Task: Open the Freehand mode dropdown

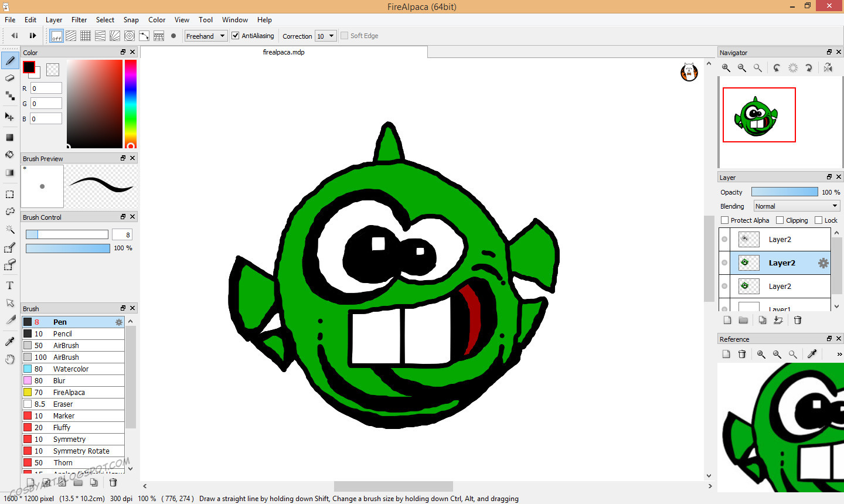Action: click(x=206, y=36)
